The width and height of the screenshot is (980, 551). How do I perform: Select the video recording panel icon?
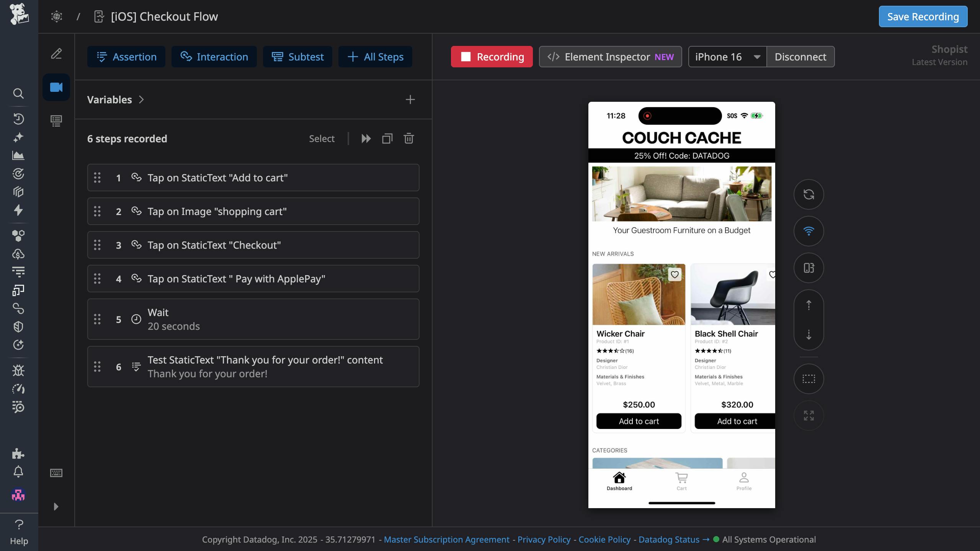(56, 87)
